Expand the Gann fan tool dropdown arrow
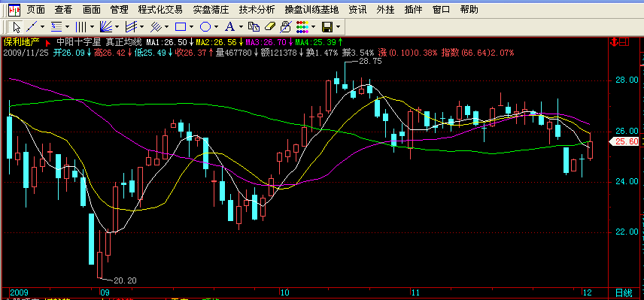 point(117,28)
